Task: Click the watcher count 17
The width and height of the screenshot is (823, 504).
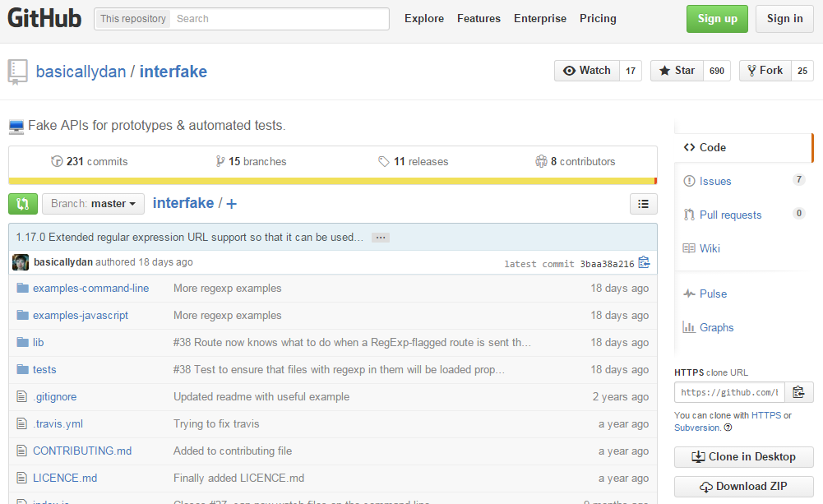Action: point(631,71)
